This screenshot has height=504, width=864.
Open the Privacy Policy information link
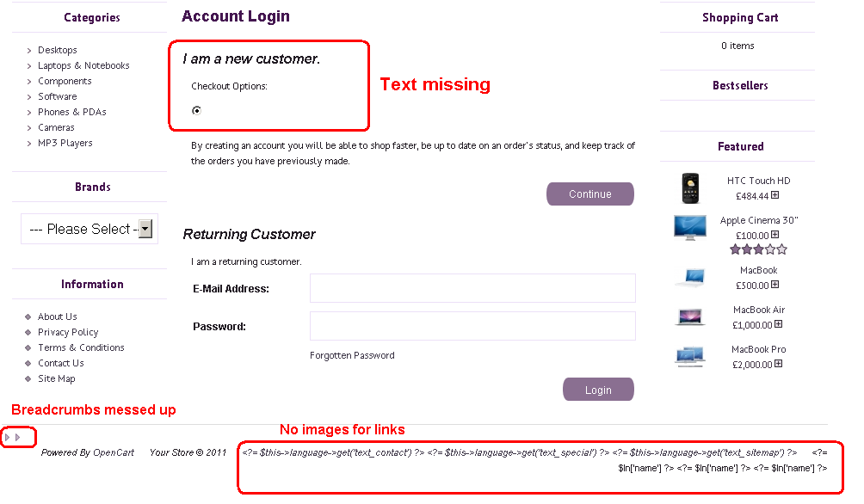point(68,332)
